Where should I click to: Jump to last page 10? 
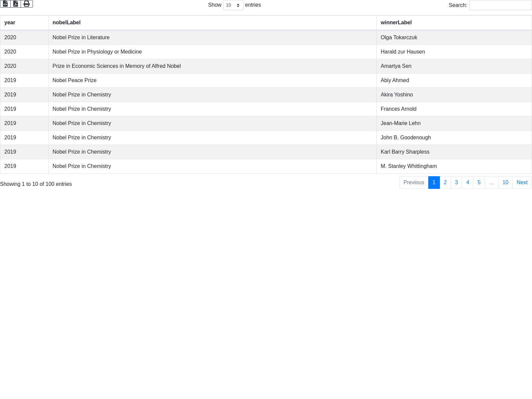pos(505,183)
